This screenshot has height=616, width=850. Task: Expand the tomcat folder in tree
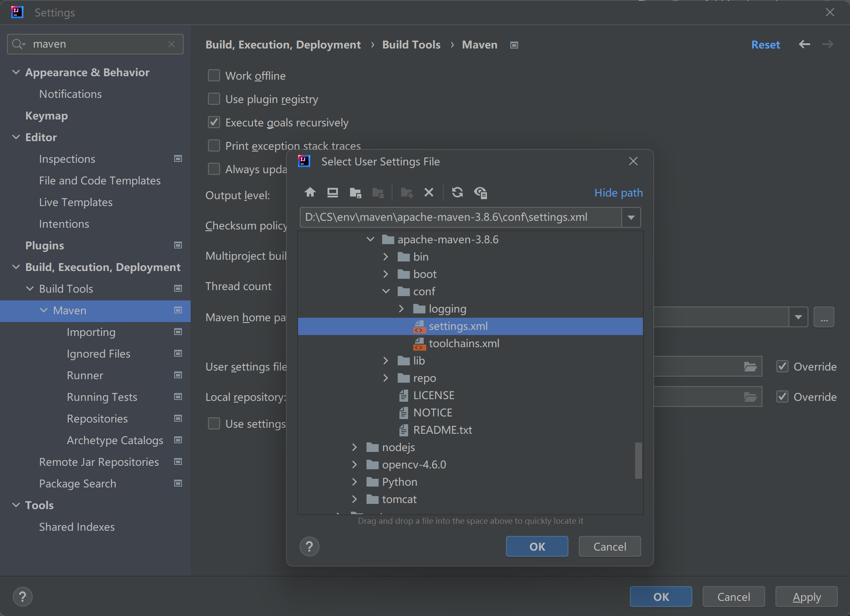click(x=355, y=499)
